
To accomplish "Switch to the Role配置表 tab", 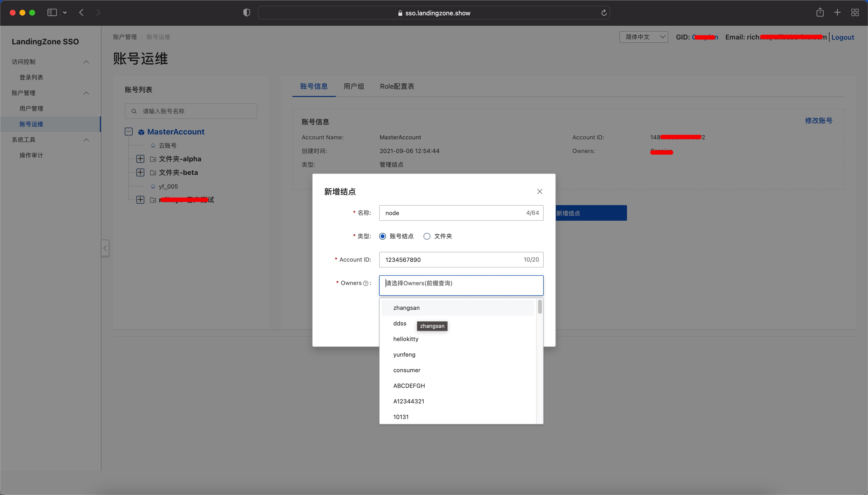I will point(397,86).
